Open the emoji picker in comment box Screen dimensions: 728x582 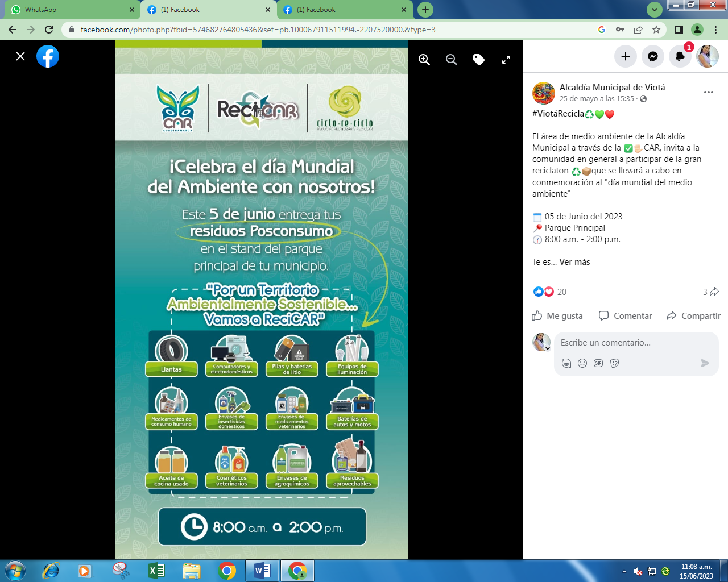coord(582,363)
